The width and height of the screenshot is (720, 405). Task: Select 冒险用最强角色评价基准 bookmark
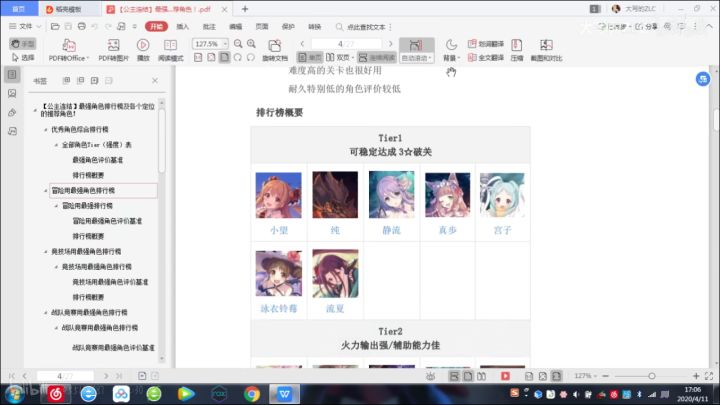(107, 221)
